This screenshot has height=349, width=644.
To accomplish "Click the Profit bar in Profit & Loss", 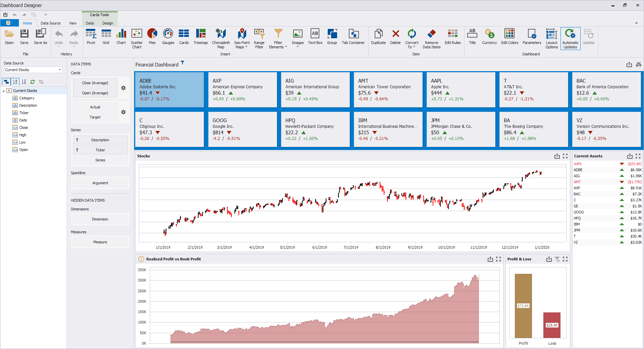I will (523, 306).
